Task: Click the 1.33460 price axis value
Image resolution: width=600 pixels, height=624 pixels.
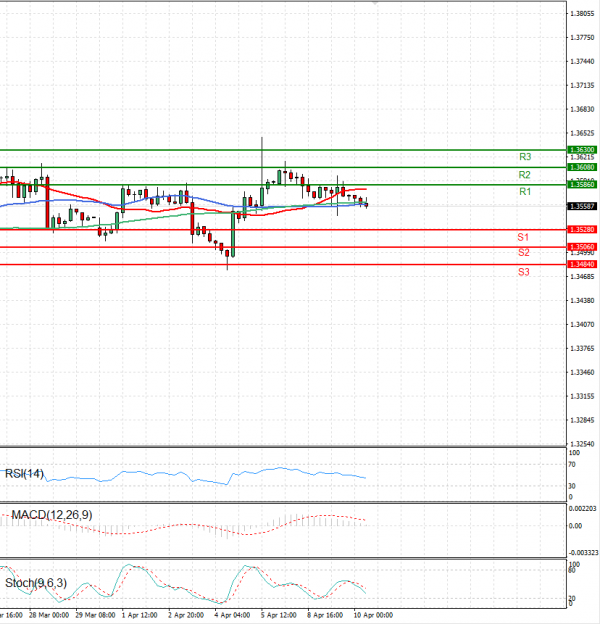Action: click(x=582, y=372)
